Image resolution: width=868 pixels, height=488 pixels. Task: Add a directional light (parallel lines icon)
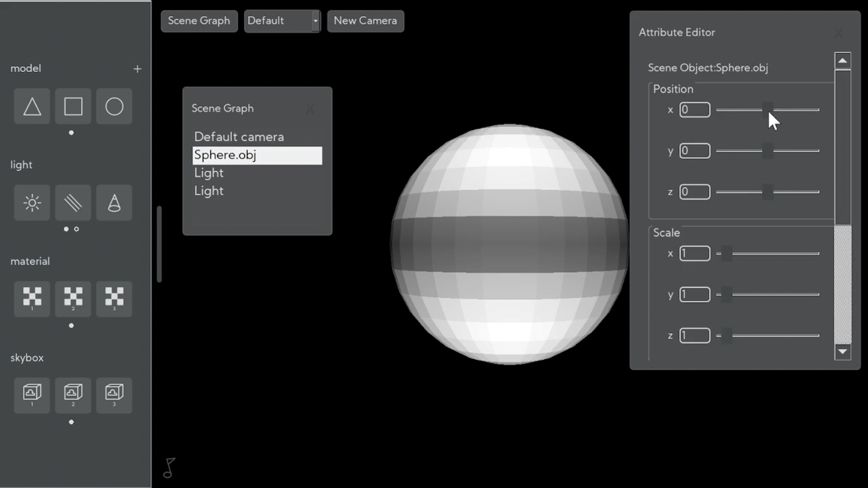coord(73,203)
